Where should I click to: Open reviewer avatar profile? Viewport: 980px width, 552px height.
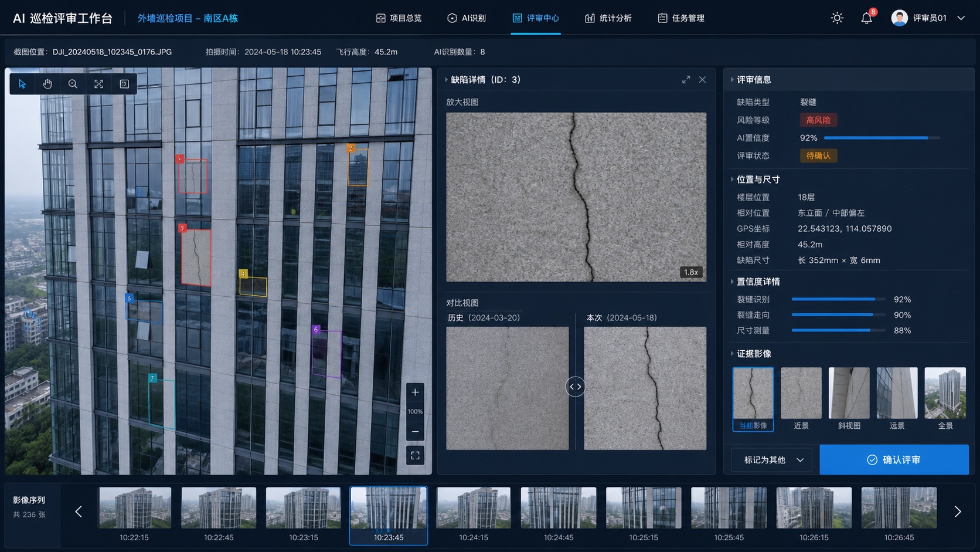pyautogui.click(x=899, y=18)
